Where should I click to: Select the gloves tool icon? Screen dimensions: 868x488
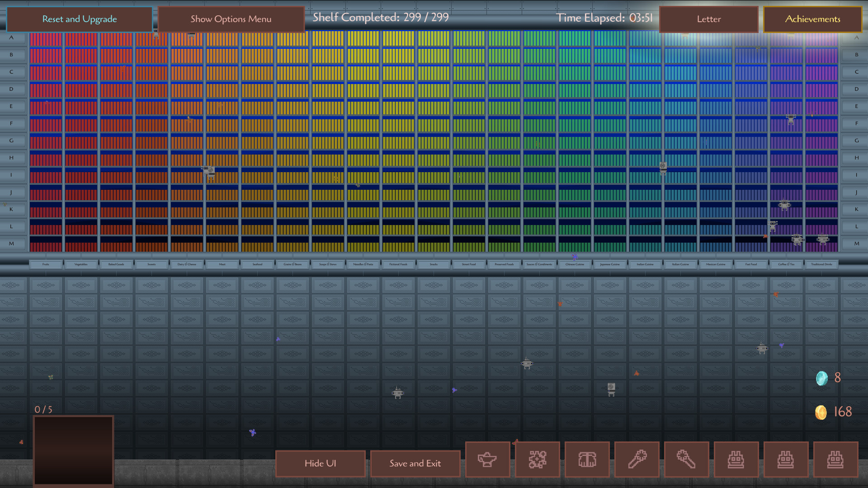pyautogui.click(x=587, y=460)
